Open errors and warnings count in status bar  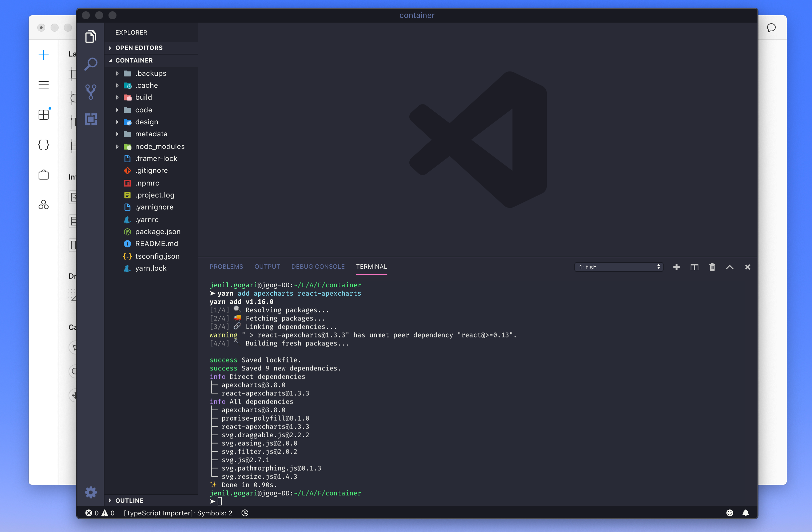pyautogui.click(x=100, y=513)
